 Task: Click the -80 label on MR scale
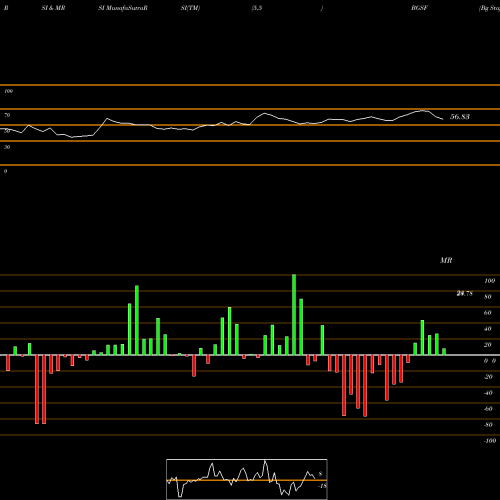pos(488,425)
